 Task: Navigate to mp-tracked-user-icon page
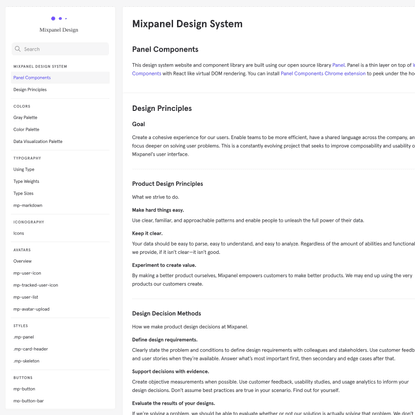coord(36,286)
